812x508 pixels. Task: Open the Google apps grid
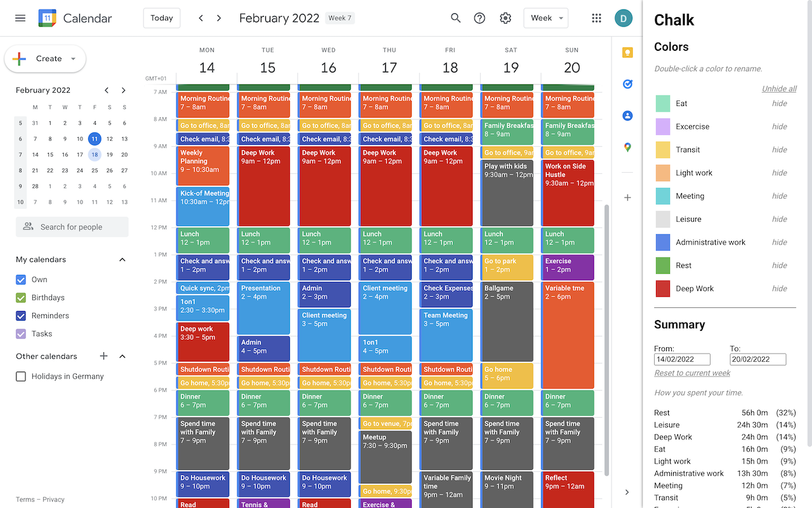(596, 18)
